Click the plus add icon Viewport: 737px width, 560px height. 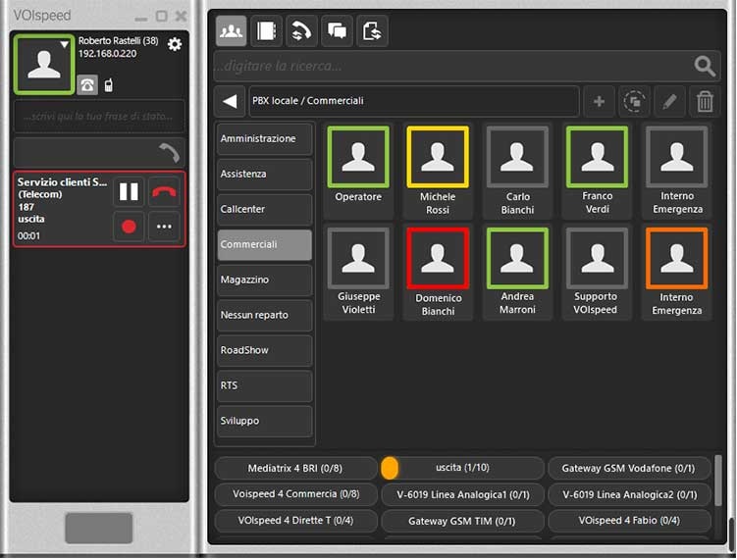(599, 101)
